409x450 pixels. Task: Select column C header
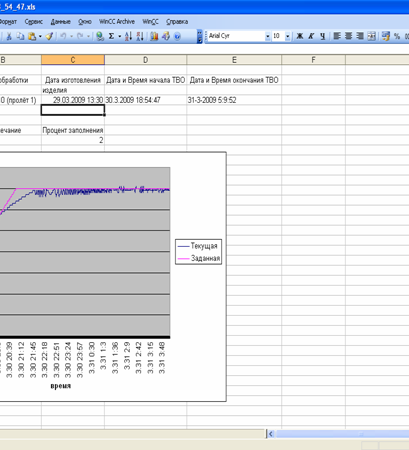[x=73, y=60]
